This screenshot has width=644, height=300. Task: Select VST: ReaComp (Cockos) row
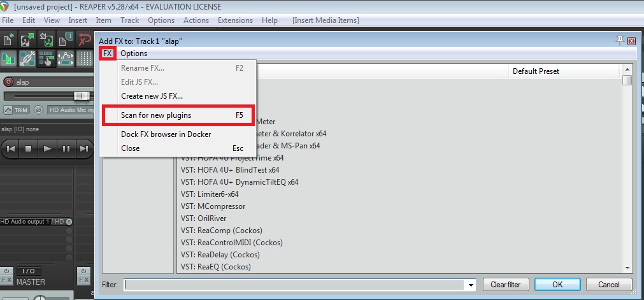222,231
